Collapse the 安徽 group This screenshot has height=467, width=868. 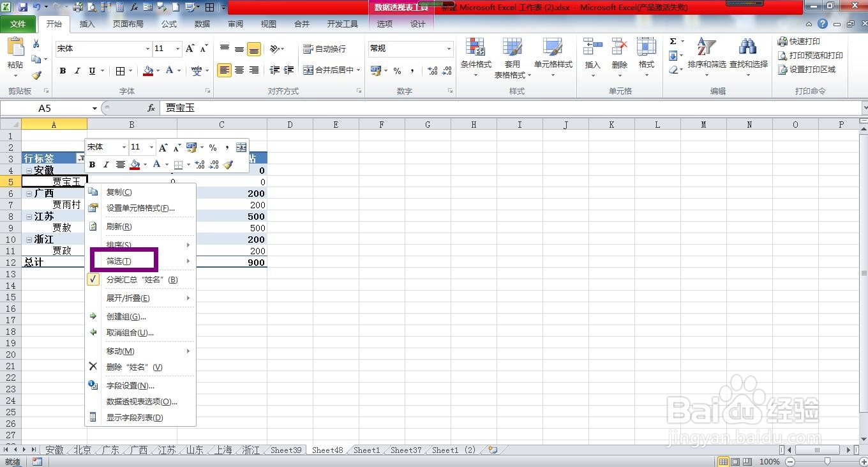(x=29, y=171)
